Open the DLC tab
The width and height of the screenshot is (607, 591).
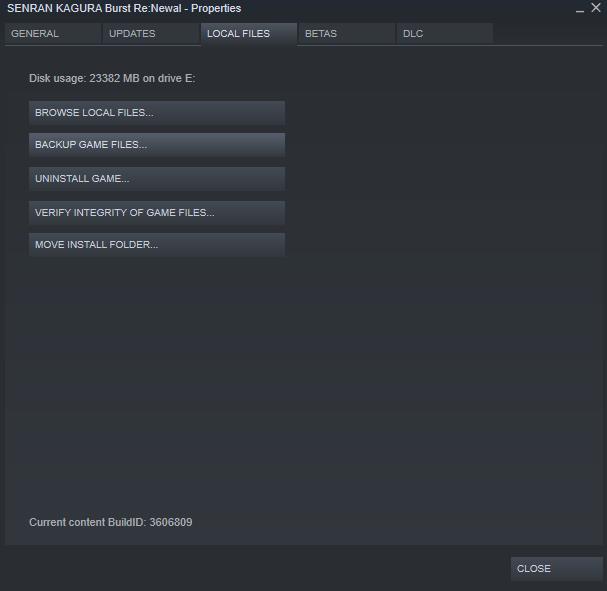pyautogui.click(x=444, y=34)
